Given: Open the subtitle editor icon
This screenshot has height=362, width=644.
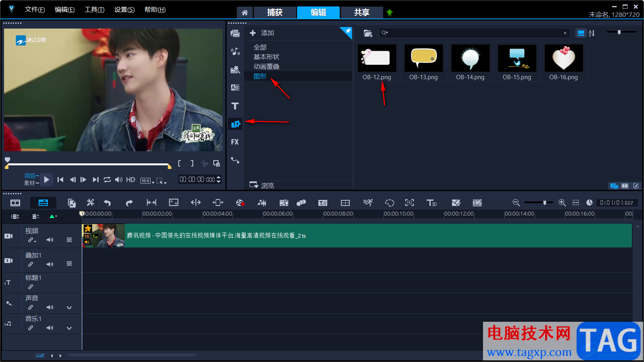Looking at the screenshot, I should (x=323, y=203).
